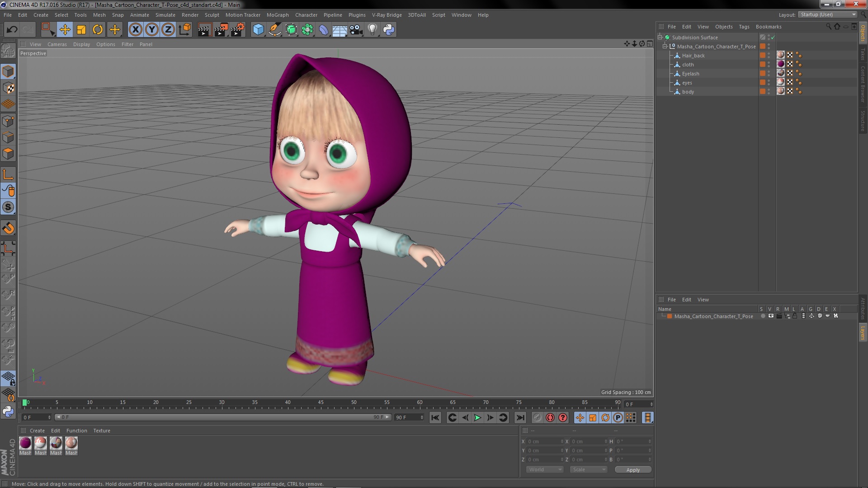Open the Character menu
868x488 pixels.
[306, 15]
